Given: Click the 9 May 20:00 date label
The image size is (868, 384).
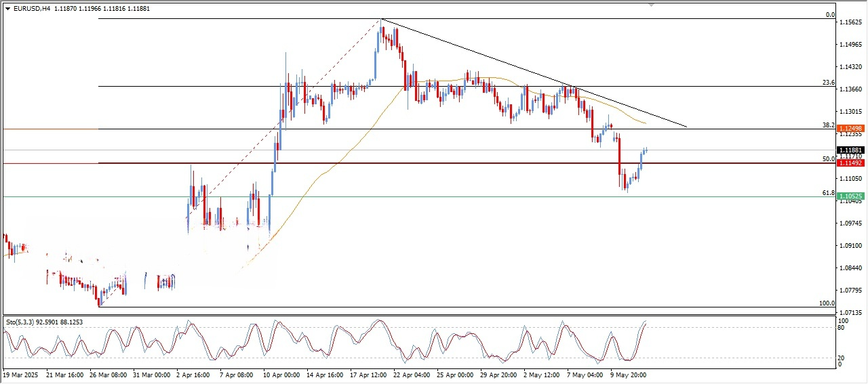Looking at the screenshot, I should pos(627,374).
